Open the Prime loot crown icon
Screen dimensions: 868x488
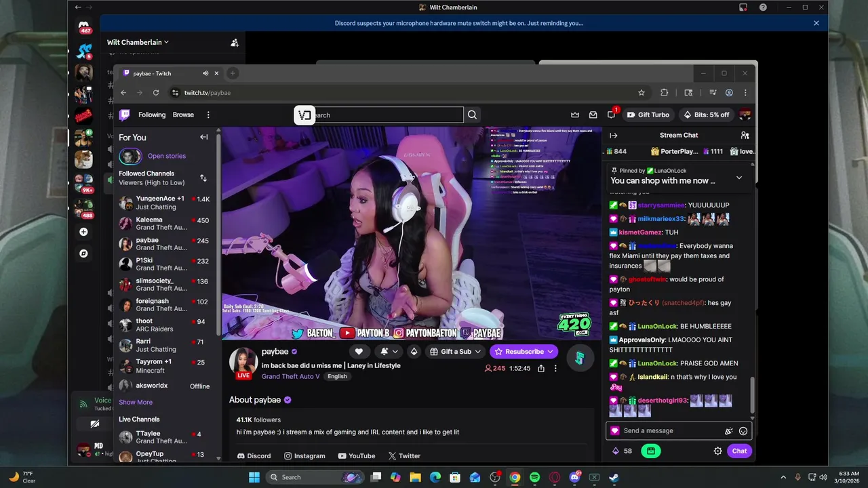click(x=575, y=115)
